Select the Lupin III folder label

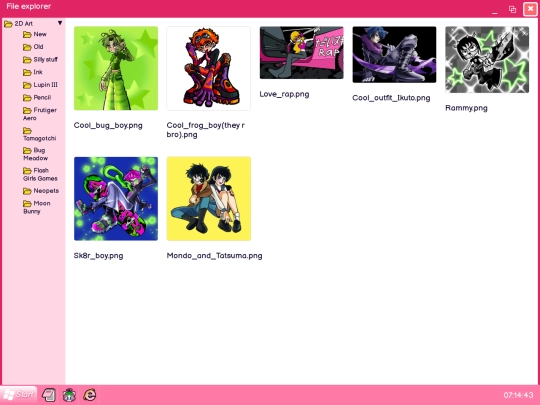[x=45, y=85]
